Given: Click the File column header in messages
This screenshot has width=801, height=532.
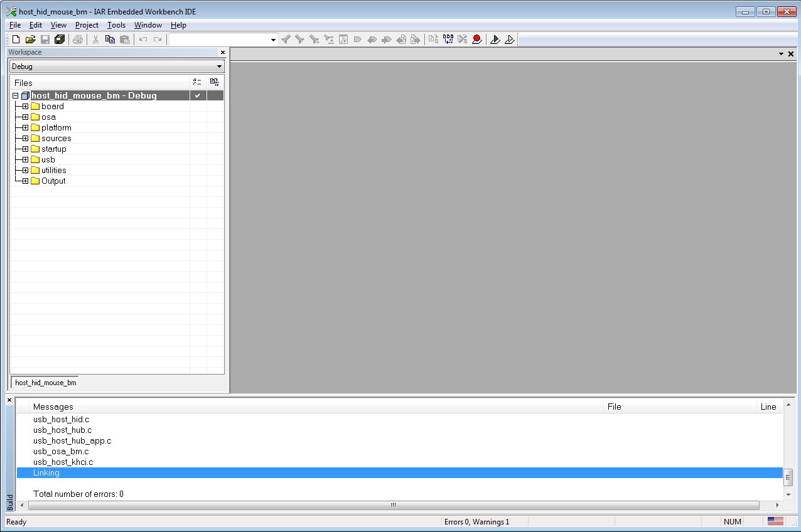Looking at the screenshot, I should click(x=680, y=407).
